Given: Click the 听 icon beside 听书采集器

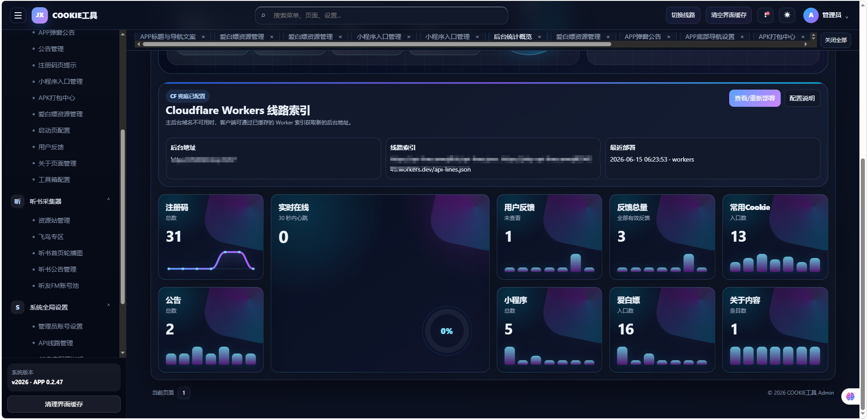Looking at the screenshot, I should [x=18, y=201].
